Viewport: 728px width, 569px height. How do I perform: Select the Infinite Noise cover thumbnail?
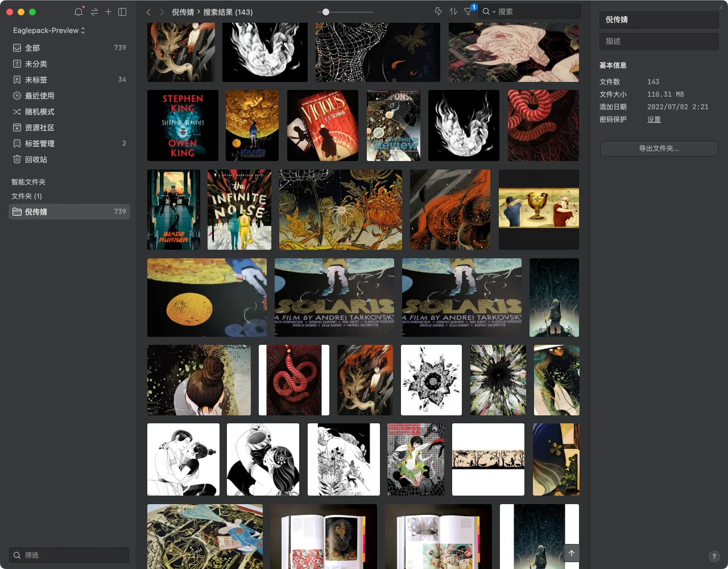[239, 209]
